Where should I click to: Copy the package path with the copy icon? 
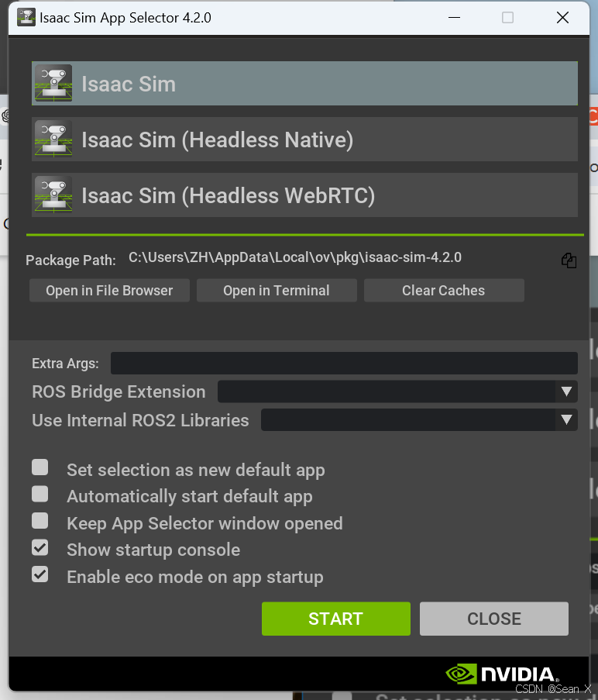[569, 260]
